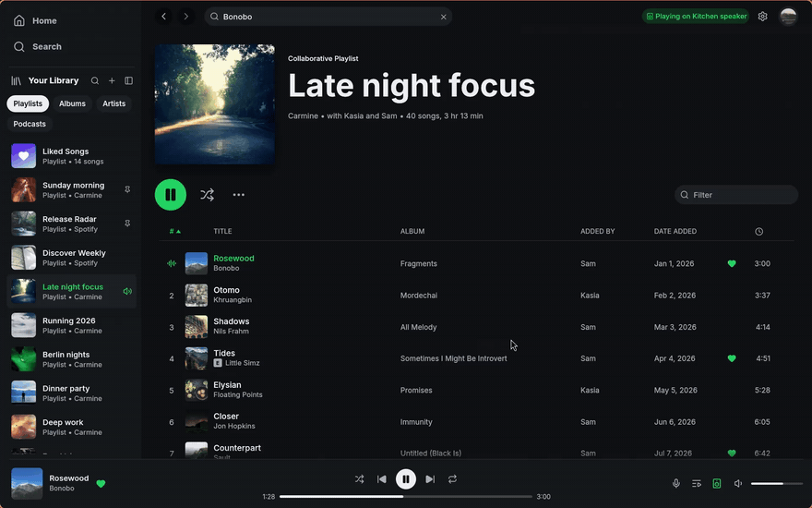Skip to the previous track

tap(382, 479)
